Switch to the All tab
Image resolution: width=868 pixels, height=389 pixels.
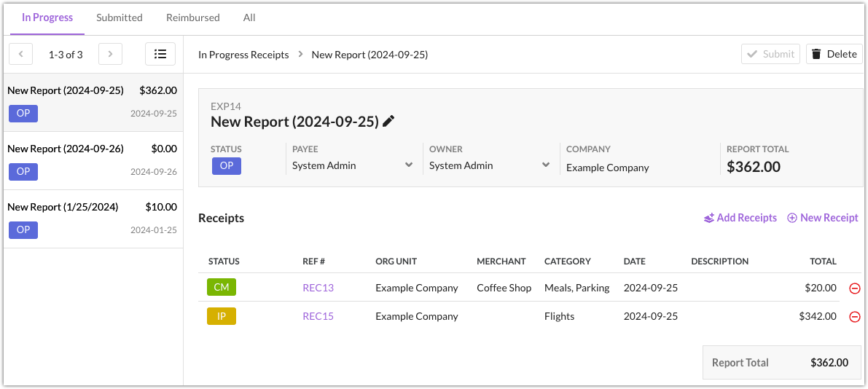pyautogui.click(x=249, y=17)
